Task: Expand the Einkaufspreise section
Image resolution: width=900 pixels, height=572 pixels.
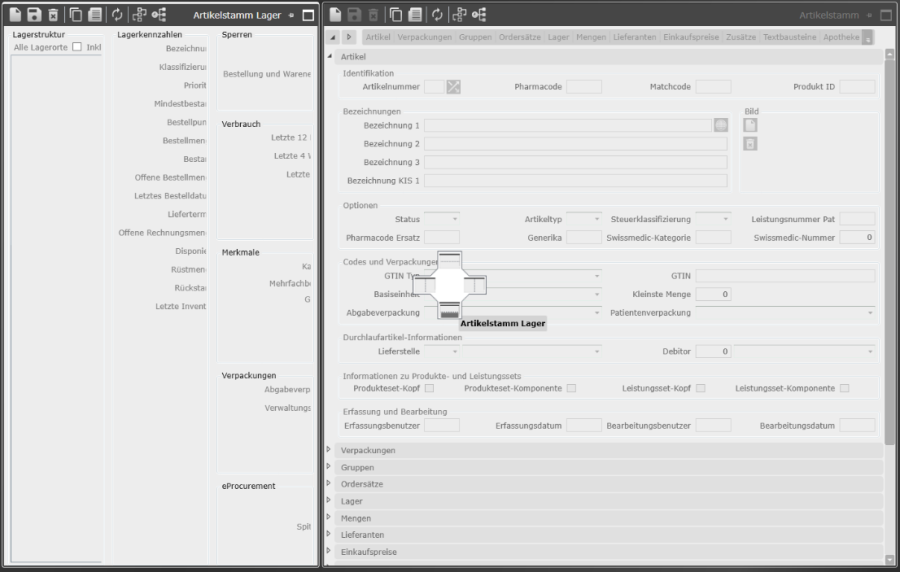Action: pos(329,551)
